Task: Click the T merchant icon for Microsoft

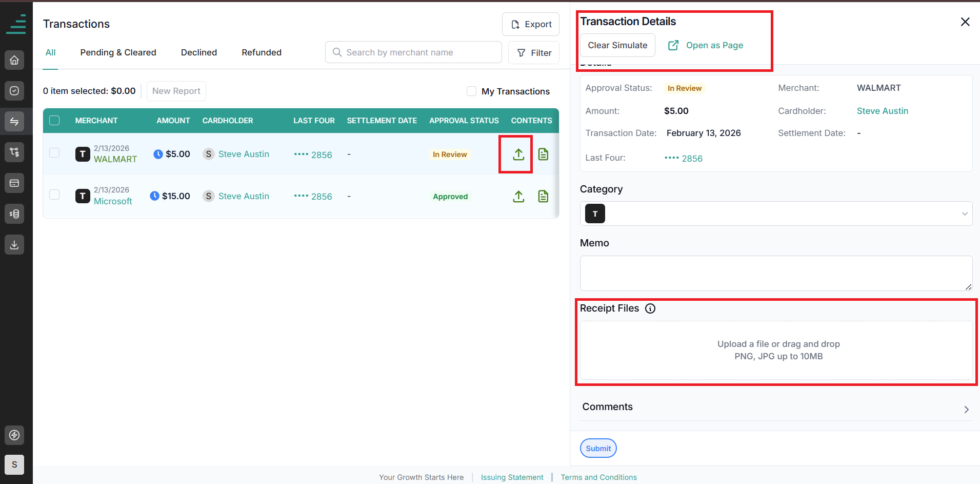Action: point(83,196)
